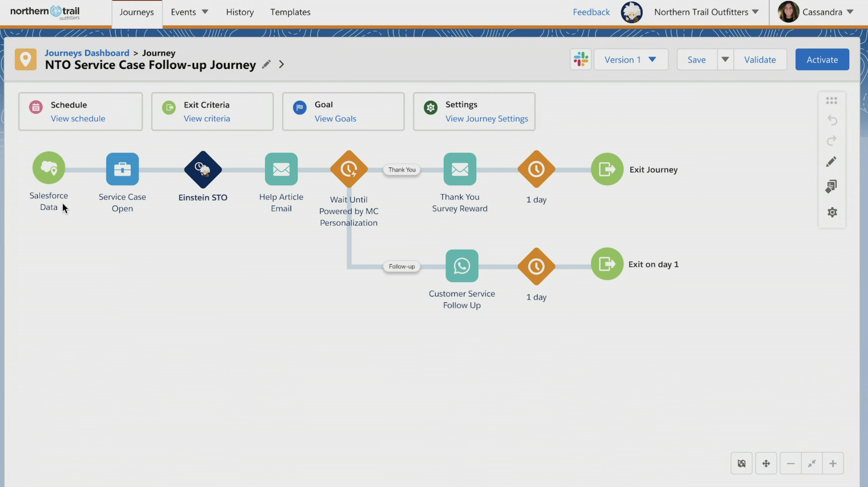This screenshot has width=868, height=487.
Task: Click the Northern Trail Outfitters logo
Action: (x=45, y=12)
